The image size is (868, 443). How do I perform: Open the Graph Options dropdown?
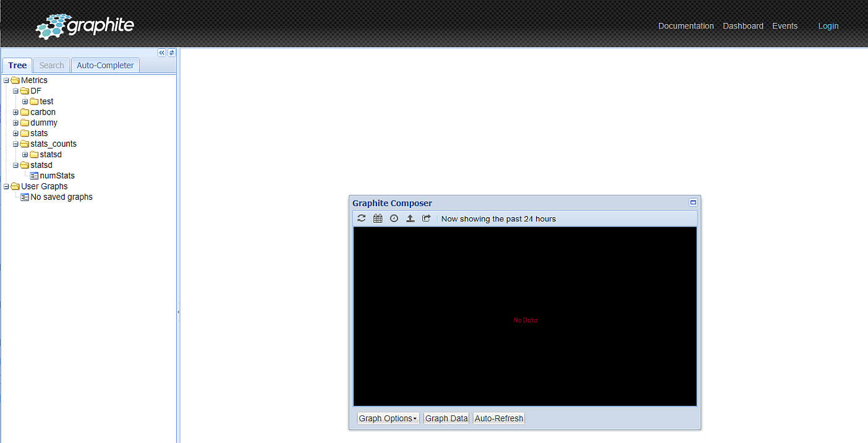point(388,418)
